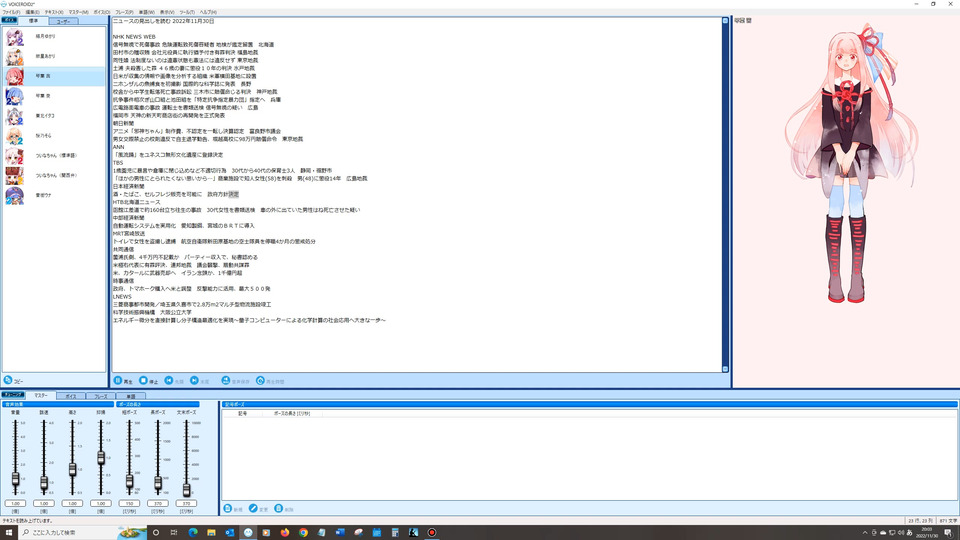Select the 桜乃そら voice preset
The height and width of the screenshot is (540, 960).
[x=54, y=136]
